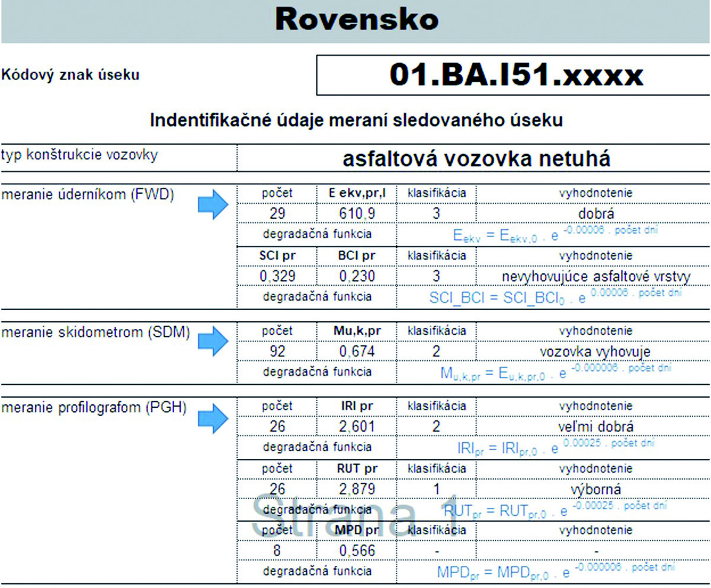Click the 'Kódový znak úseku' label
The image size is (711, 588).
tap(71, 75)
